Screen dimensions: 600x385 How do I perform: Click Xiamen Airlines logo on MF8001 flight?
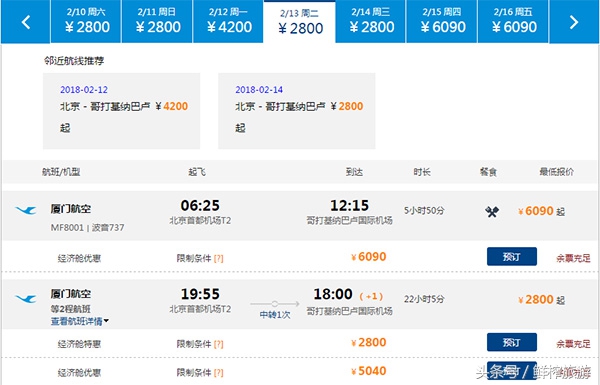(x=26, y=210)
